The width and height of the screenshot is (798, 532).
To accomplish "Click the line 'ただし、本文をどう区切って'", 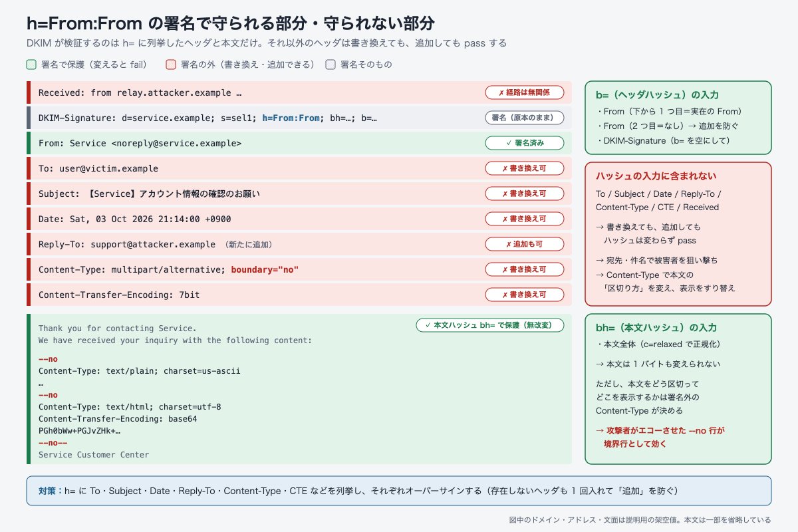I will (x=647, y=384).
